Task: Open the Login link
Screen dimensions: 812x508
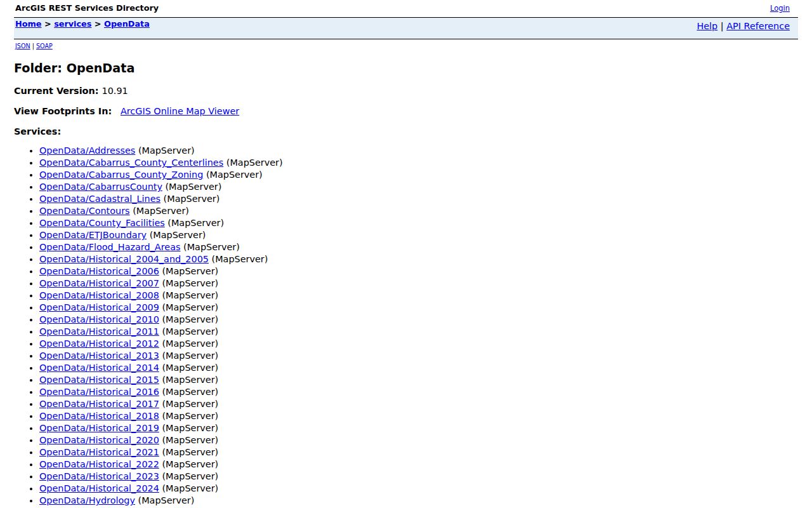Action: (x=780, y=8)
